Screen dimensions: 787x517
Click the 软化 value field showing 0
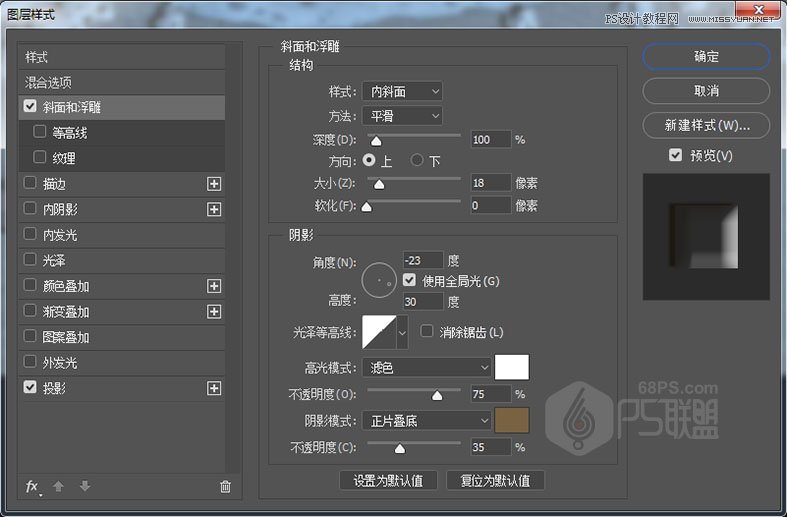point(490,205)
